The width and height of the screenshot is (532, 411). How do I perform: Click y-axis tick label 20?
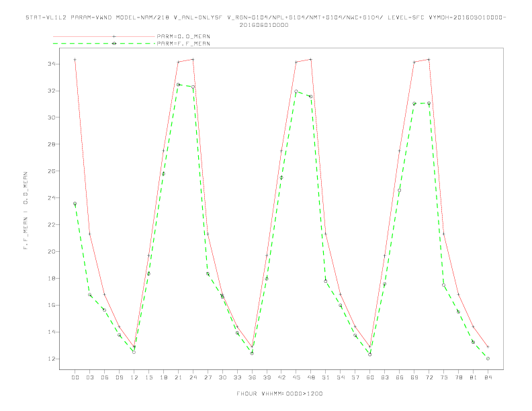coord(52,251)
